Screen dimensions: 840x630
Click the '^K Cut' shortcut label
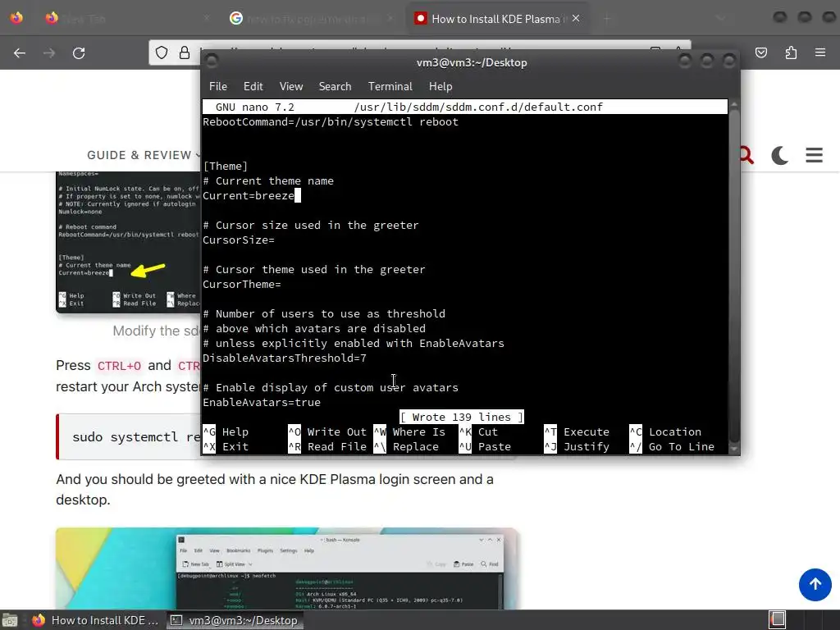pyautogui.click(x=478, y=431)
